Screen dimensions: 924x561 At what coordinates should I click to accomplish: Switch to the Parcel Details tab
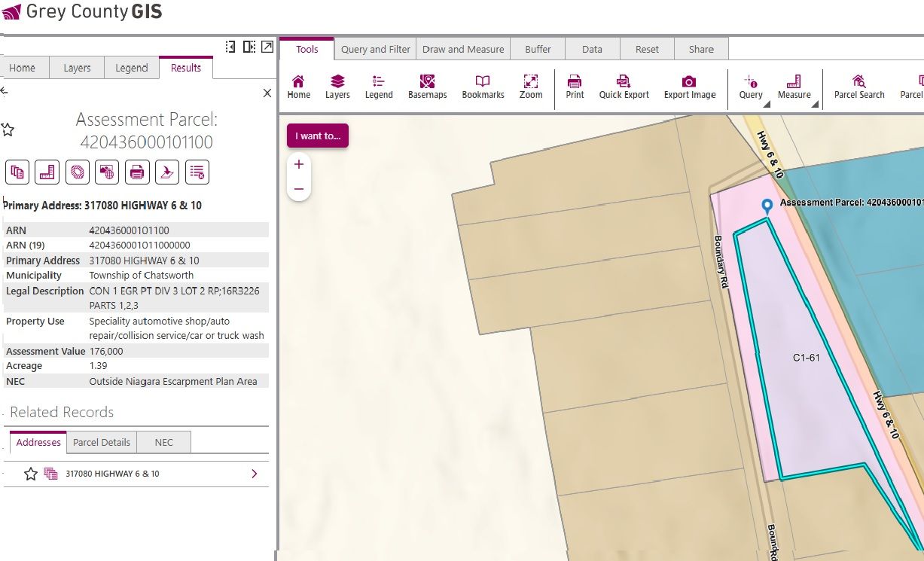(x=102, y=442)
